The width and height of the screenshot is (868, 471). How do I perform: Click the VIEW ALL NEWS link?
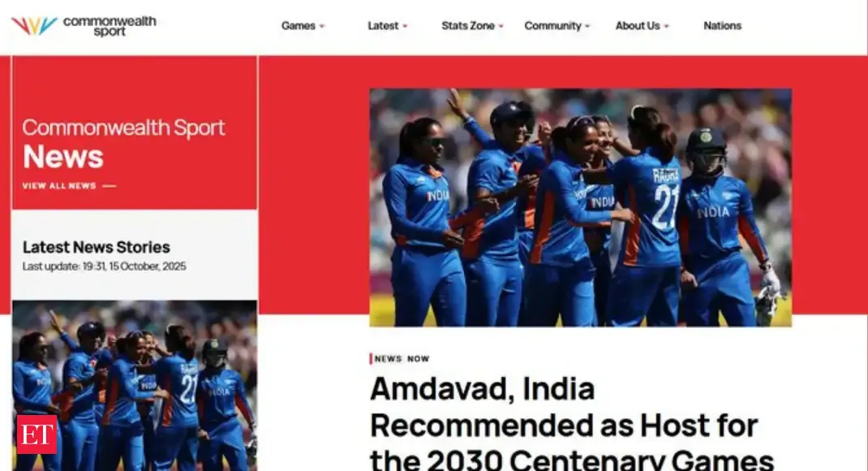(59, 186)
